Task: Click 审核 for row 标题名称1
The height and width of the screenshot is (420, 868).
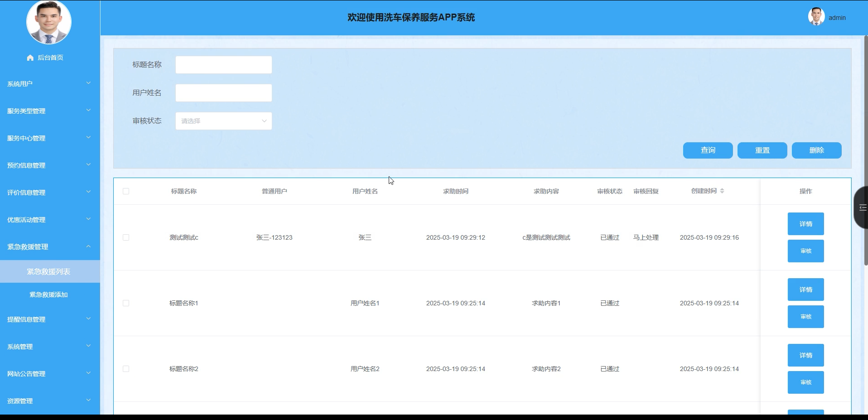Action: [805, 317]
